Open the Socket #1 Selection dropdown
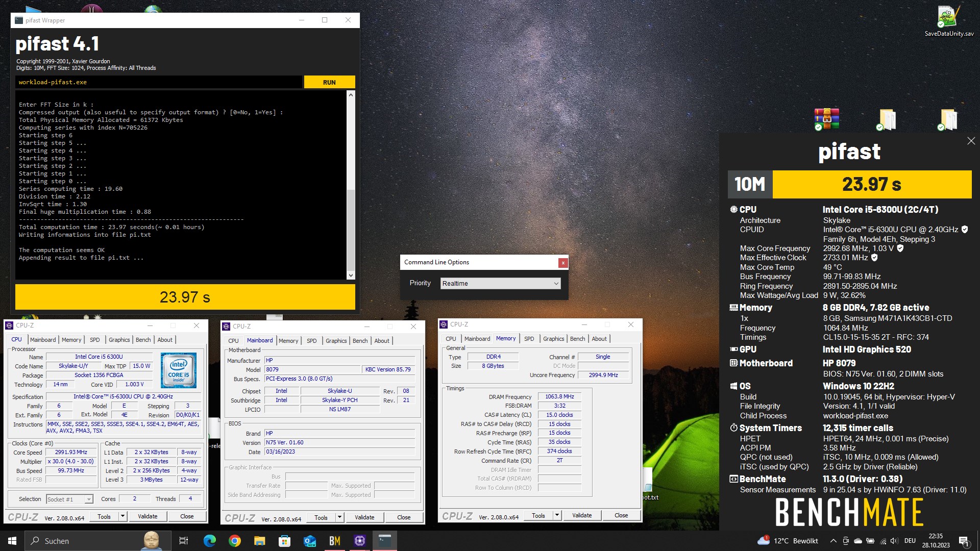The width and height of the screenshot is (980, 551). (x=69, y=499)
